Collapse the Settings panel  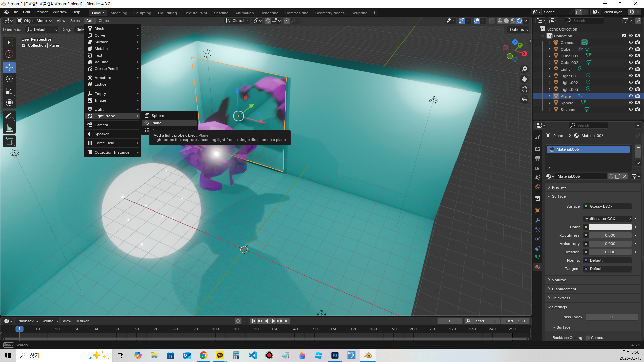click(x=559, y=307)
